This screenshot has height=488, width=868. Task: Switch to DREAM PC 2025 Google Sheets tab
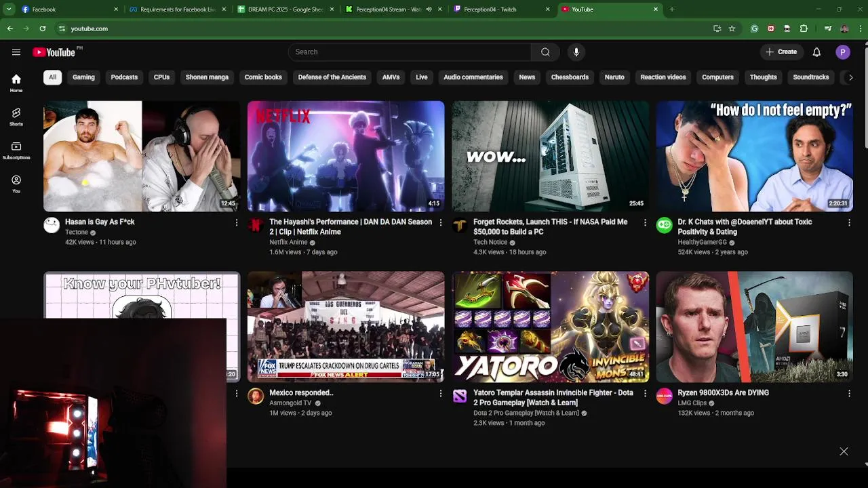tap(286, 9)
